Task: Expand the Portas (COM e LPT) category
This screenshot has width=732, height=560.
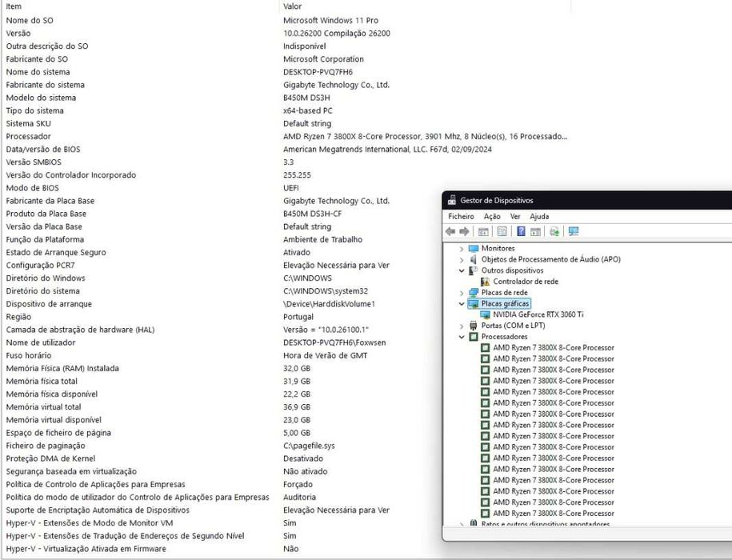Action: [462, 326]
